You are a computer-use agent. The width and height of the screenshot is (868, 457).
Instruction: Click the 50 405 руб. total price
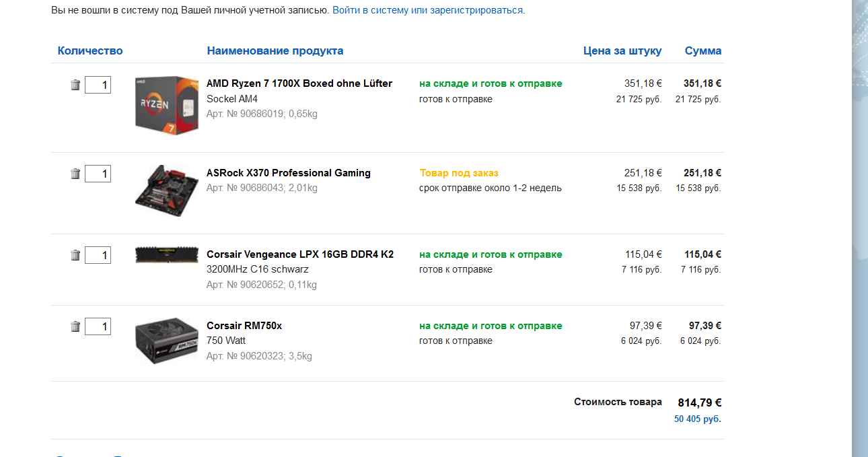[697, 419]
